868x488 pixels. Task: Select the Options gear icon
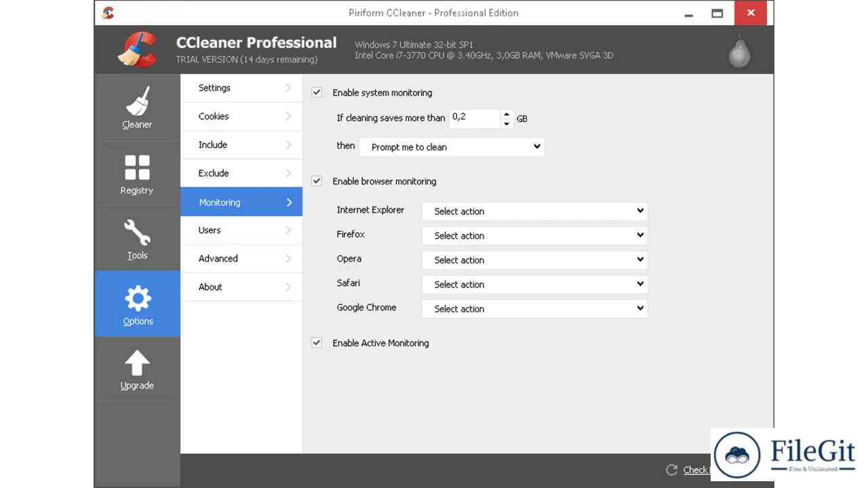tap(138, 299)
